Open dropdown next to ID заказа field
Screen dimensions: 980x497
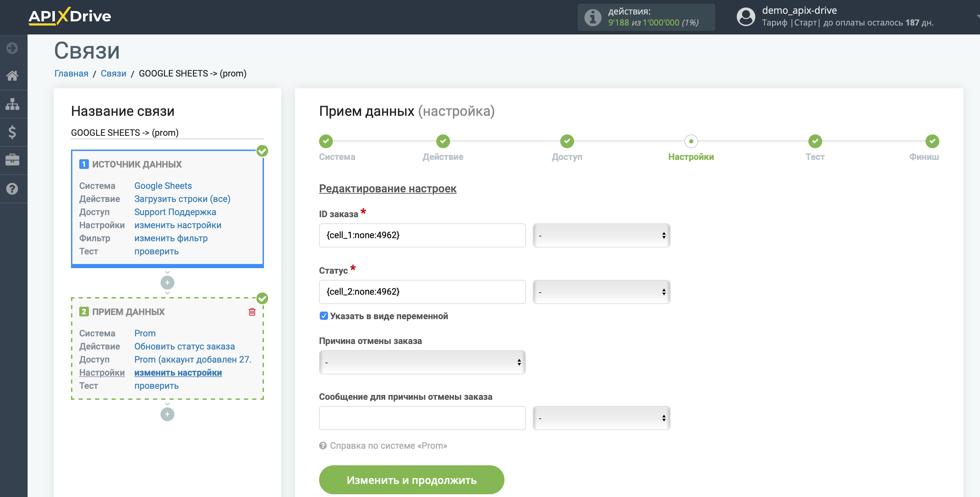point(601,235)
